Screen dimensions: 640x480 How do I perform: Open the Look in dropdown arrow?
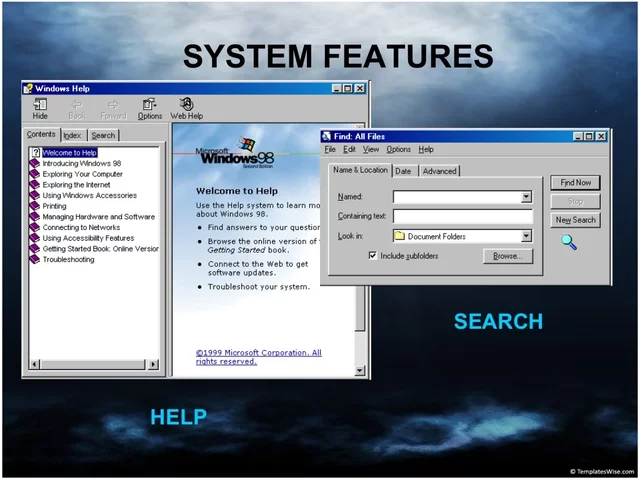(527, 236)
